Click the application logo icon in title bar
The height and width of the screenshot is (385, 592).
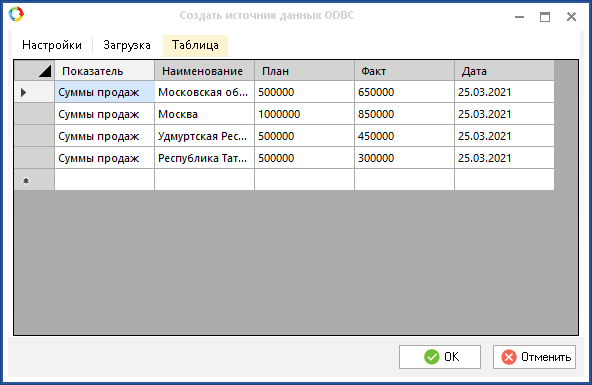click(x=16, y=14)
